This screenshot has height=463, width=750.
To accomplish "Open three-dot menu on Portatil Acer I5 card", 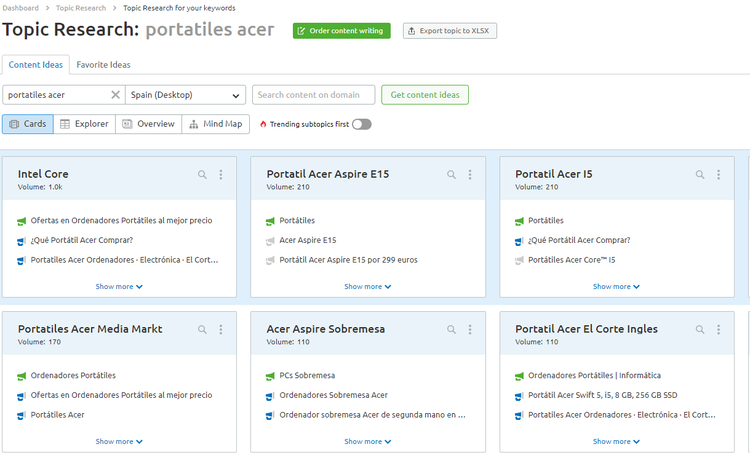I will (x=718, y=175).
